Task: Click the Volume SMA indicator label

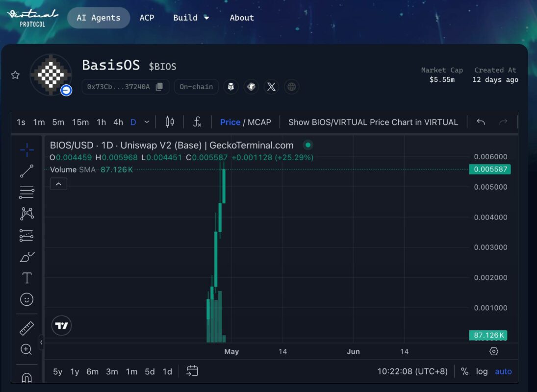Action: point(73,170)
